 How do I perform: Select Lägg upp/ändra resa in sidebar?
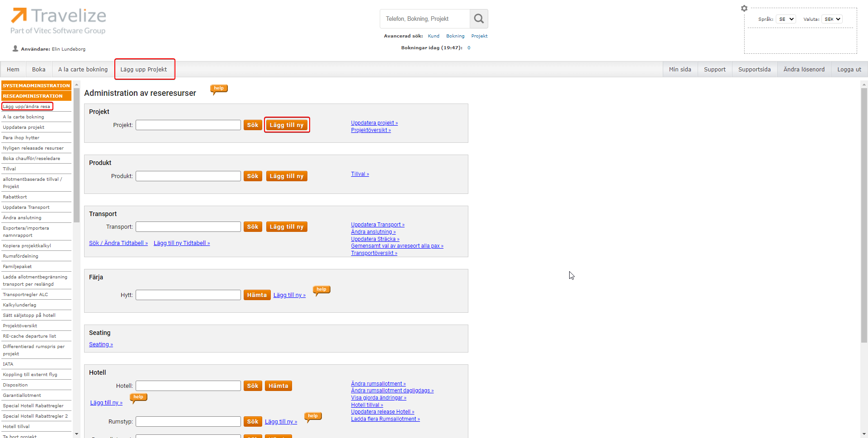[x=27, y=107]
